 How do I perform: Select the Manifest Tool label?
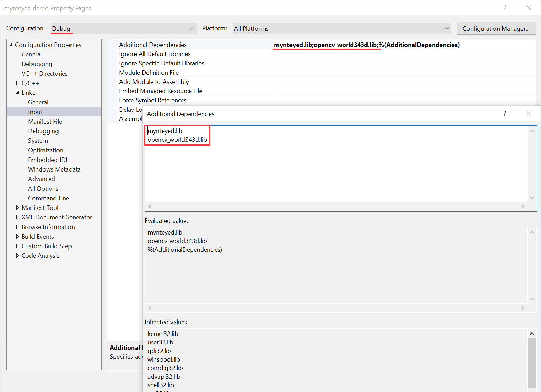click(40, 208)
